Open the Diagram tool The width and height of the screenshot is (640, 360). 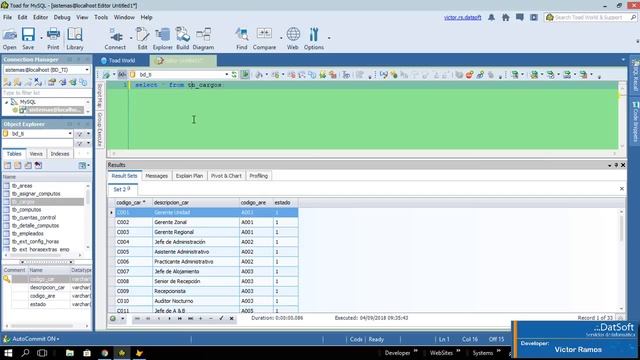pos(203,39)
